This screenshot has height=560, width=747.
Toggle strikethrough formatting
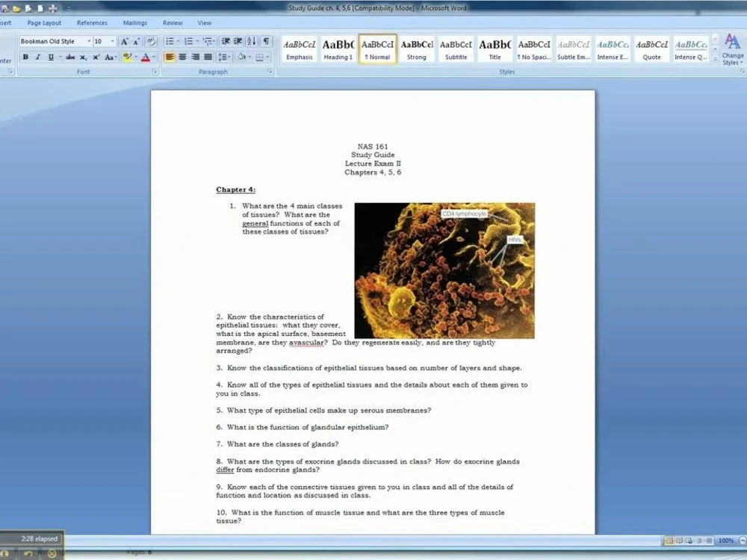click(x=70, y=57)
